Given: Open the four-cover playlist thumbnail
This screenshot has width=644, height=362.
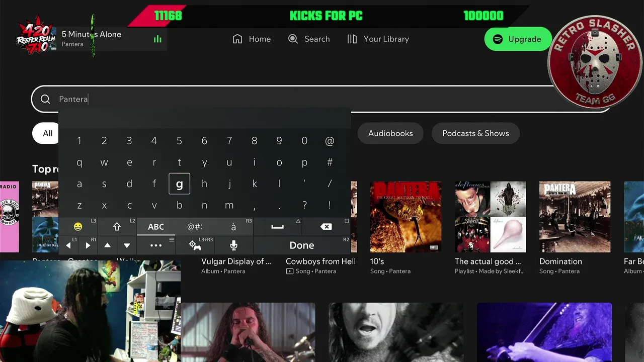Looking at the screenshot, I should tap(490, 217).
